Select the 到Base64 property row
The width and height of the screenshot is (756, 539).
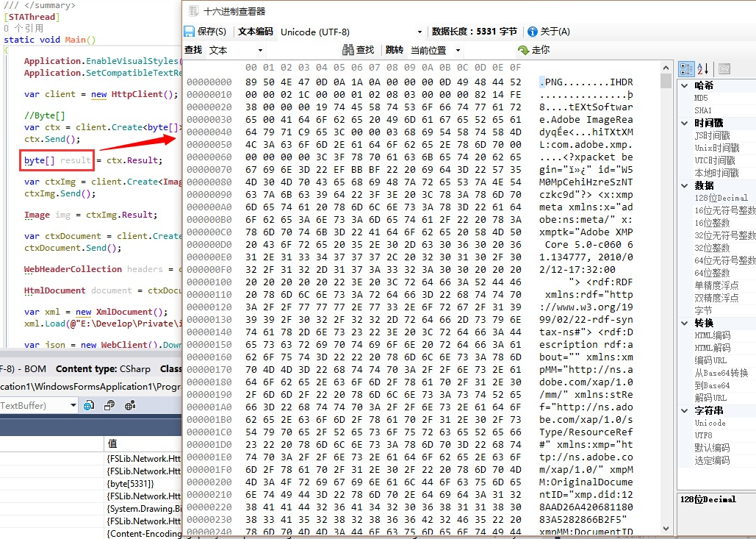click(x=723, y=385)
